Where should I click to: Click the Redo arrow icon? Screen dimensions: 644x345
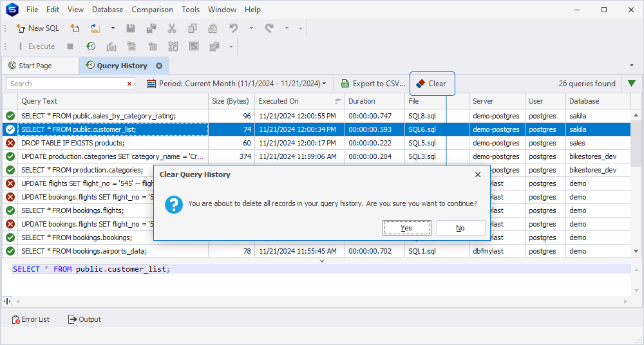click(269, 28)
